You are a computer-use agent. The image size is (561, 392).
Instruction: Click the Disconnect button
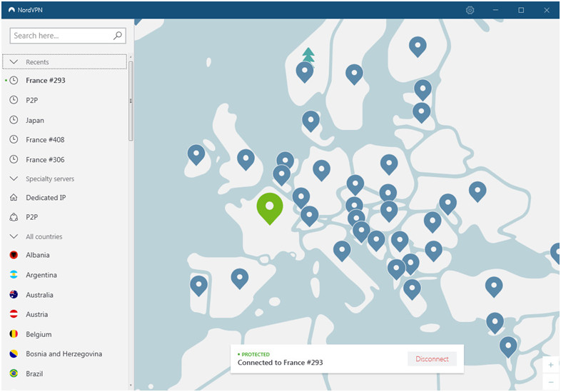coord(432,358)
